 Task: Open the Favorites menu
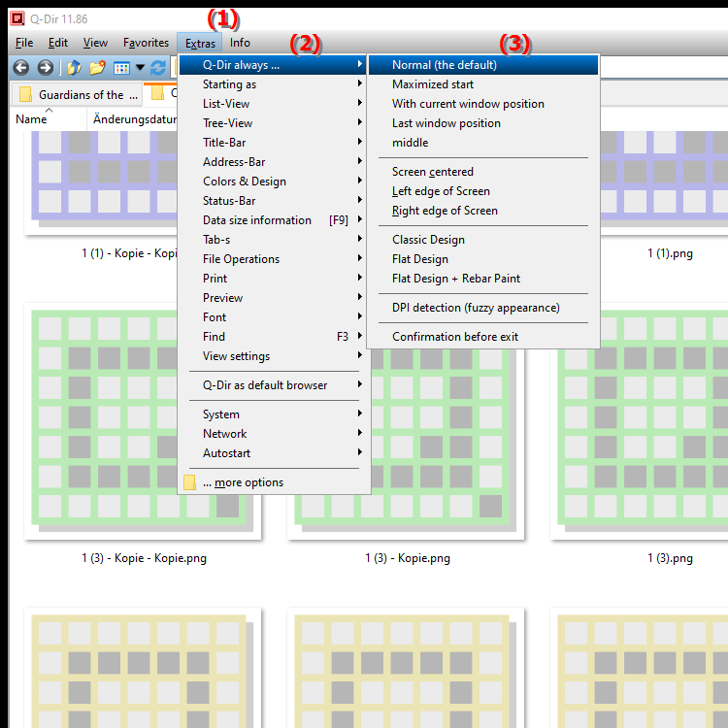tap(146, 43)
